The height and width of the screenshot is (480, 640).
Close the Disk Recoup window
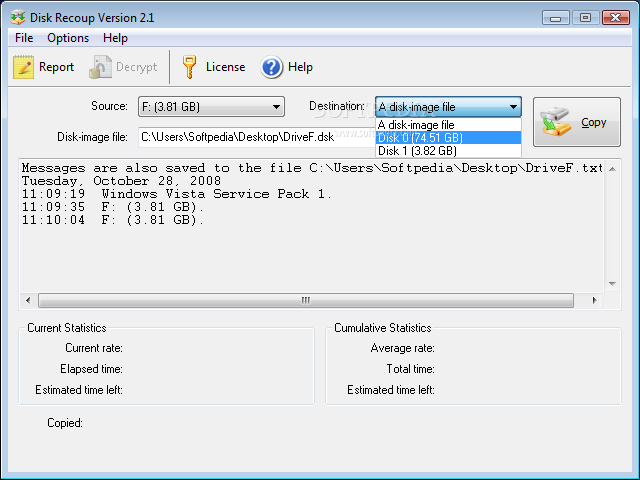click(616, 18)
